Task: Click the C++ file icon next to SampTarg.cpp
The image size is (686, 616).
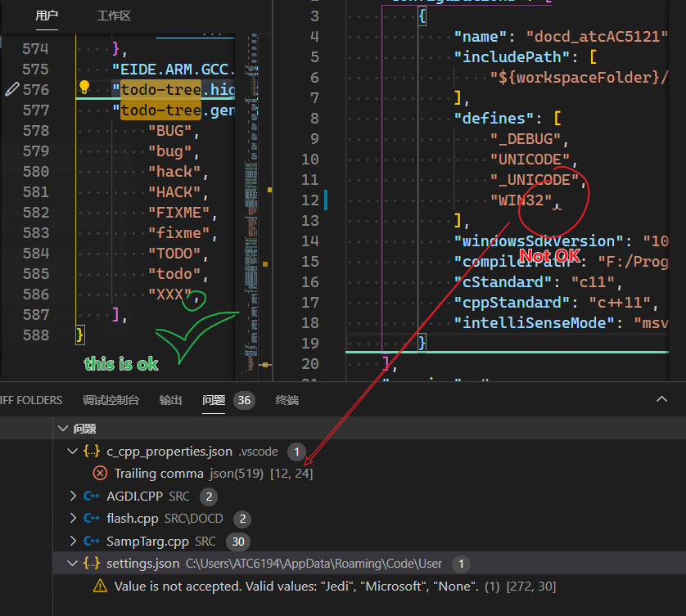Action: pyautogui.click(x=92, y=541)
